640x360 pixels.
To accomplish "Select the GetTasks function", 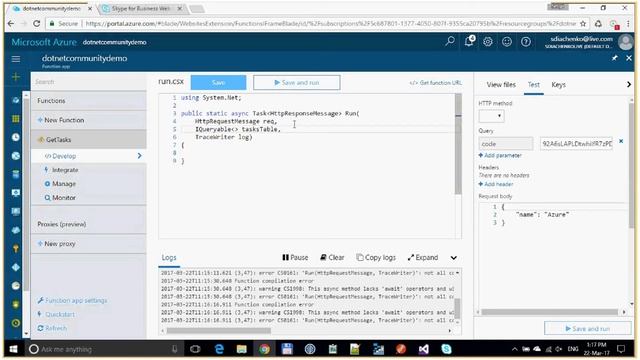I will (89, 140).
